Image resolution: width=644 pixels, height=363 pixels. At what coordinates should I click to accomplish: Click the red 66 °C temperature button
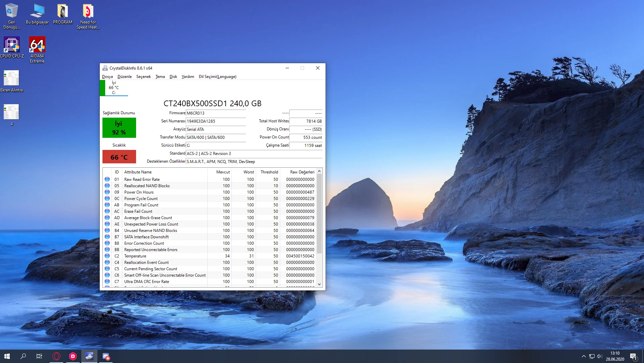[119, 157]
